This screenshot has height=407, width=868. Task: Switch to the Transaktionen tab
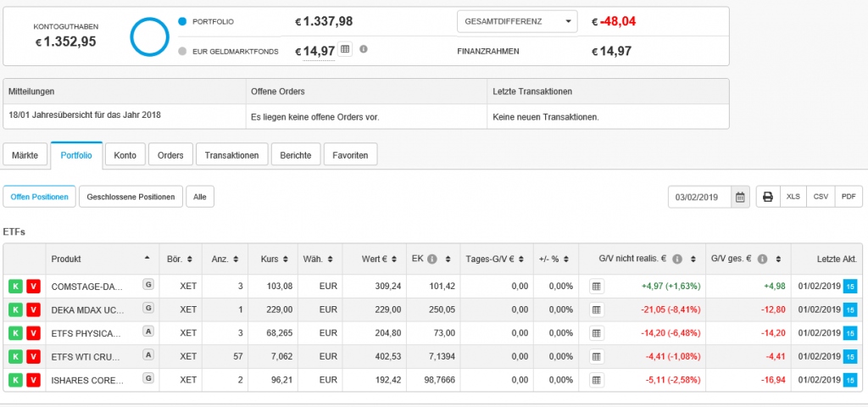tap(232, 155)
